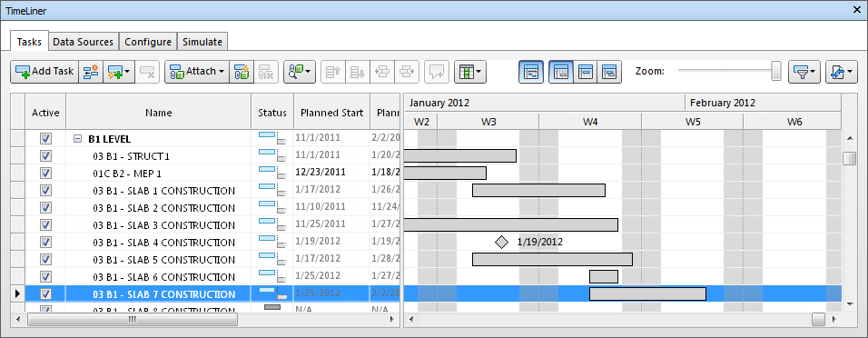Click status icon of SLAB 5 CONSTRUCTION row
Screen dimensions: 868x338
tap(271, 258)
